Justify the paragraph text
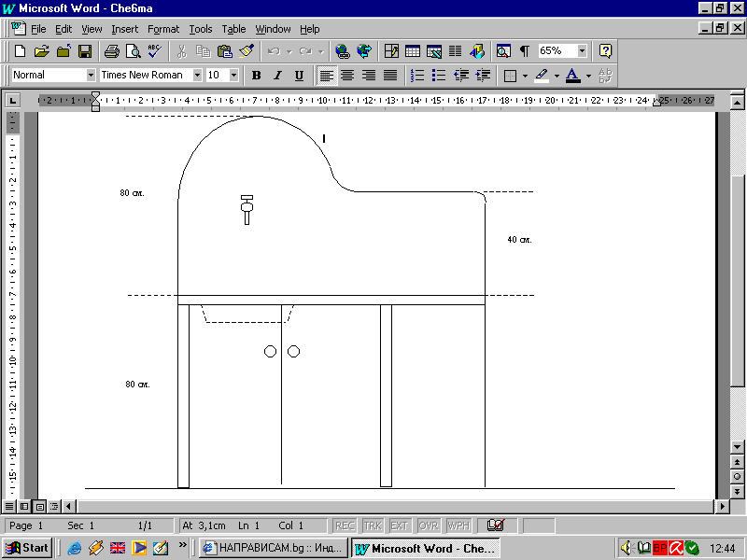 [390, 76]
